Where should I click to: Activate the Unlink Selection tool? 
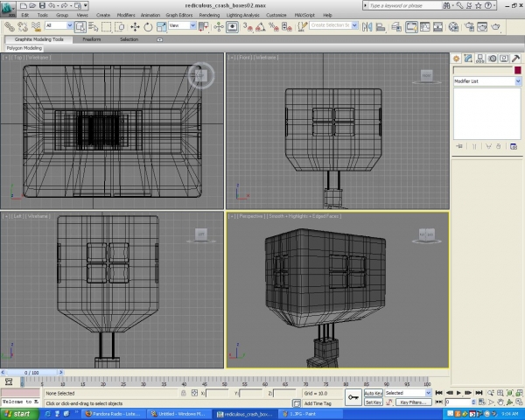23,27
